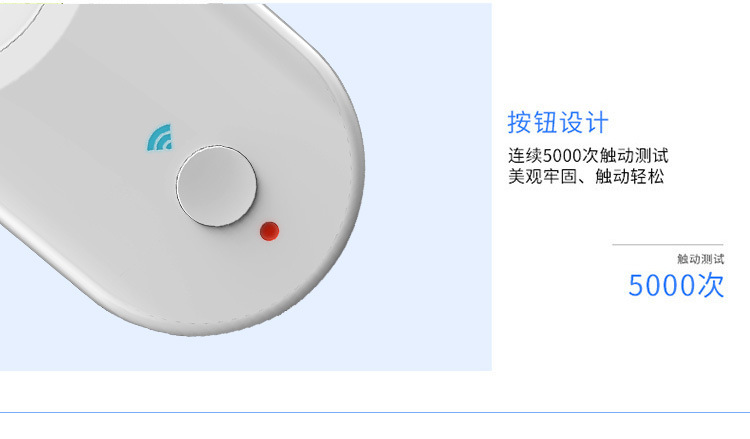
Task: Select the 设计 characters in blue heading
Action: tap(584, 122)
